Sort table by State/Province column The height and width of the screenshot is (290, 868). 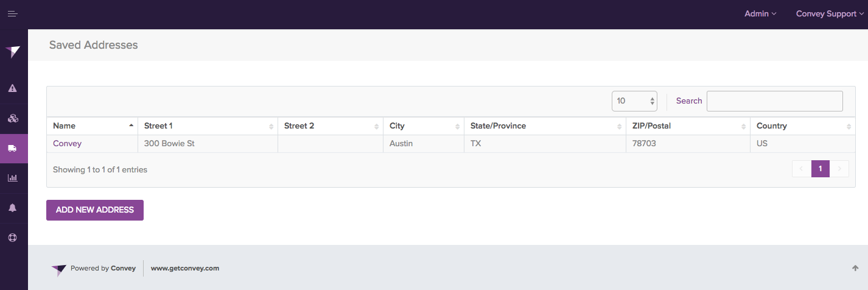click(x=545, y=126)
